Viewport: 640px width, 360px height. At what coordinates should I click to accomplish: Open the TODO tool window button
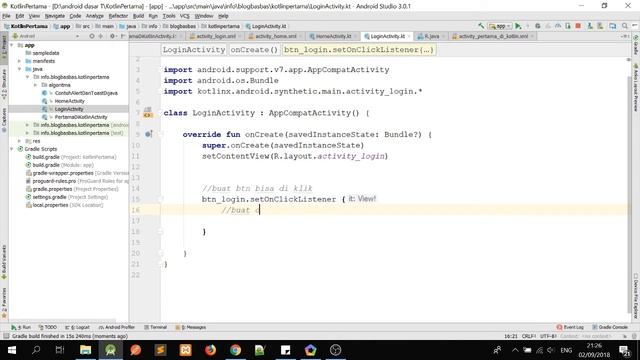click(x=48, y=327)
